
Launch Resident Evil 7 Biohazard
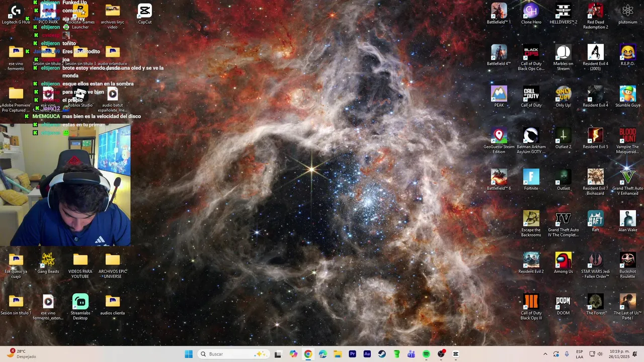point(596,183)
